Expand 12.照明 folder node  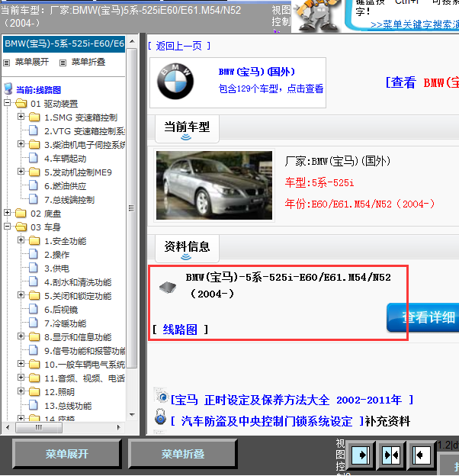coord(21,391)
